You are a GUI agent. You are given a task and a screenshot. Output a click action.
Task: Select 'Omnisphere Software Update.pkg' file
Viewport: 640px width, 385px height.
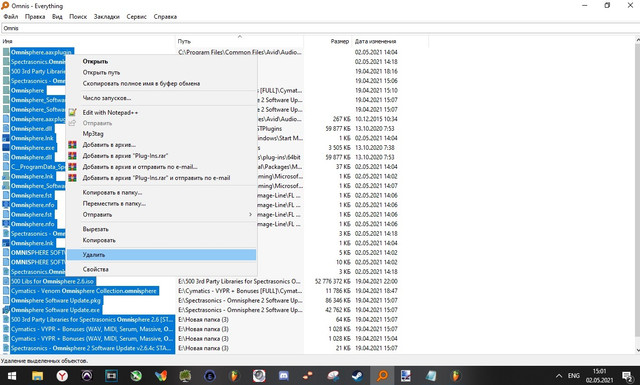(56, 300)
